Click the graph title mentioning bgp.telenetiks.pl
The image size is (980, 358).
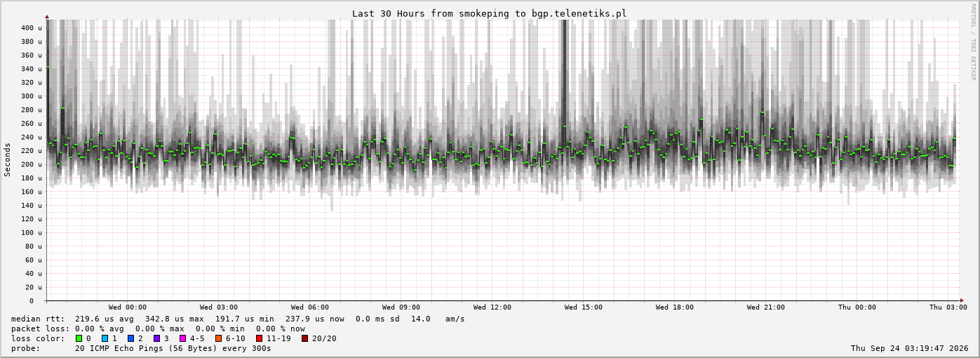[490, 13]
